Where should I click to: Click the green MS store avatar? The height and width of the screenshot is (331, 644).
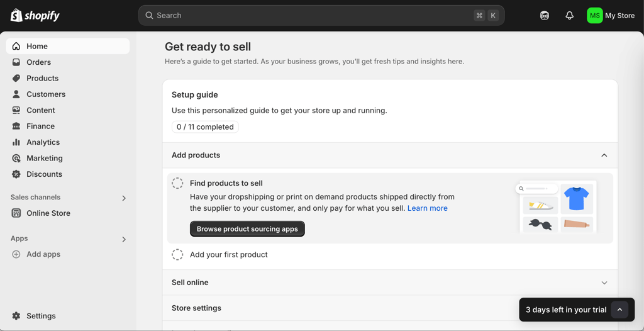595,16
